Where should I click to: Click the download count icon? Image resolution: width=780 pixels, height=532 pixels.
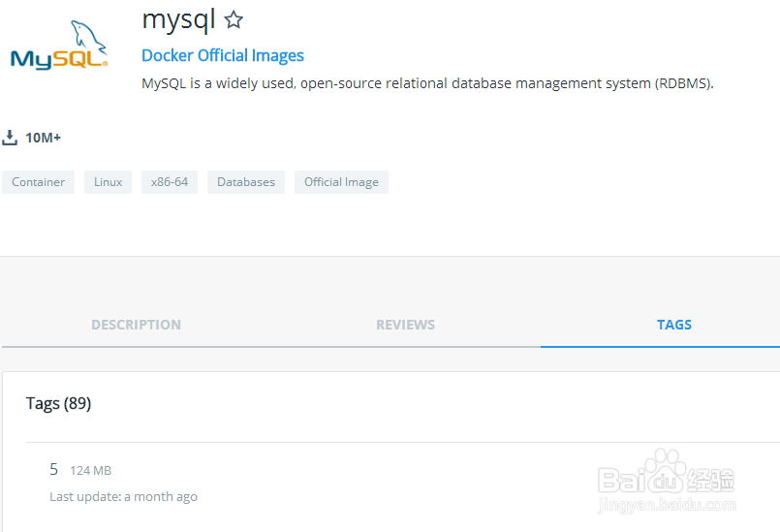click(x=11, y=138)
